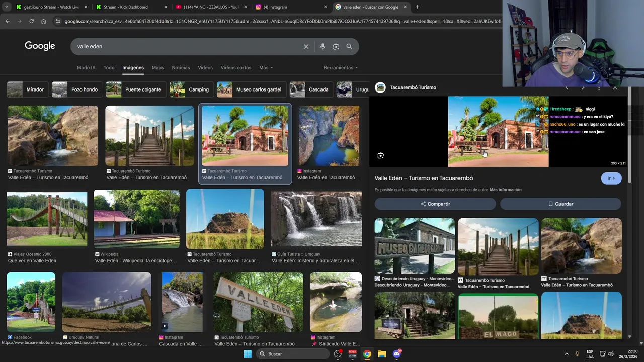Open Museo Carlos Gardel related image
This screenshot has width=644, height=362.
(415, 246)
